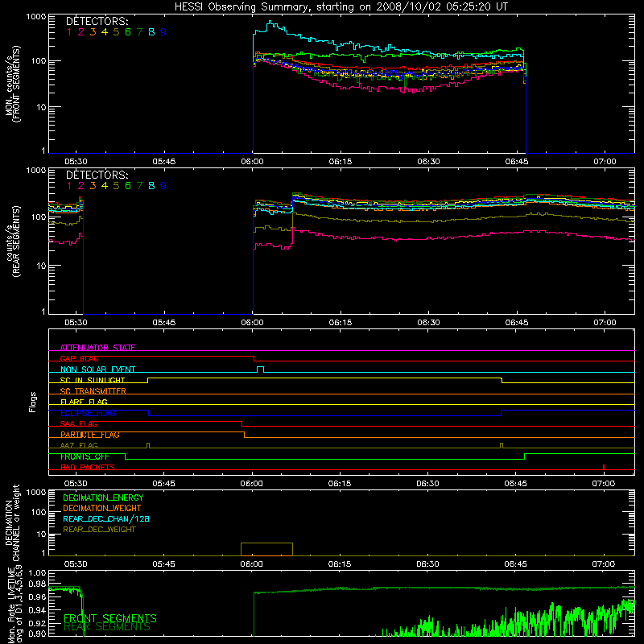Click the SC_TRANSMITTER flag label
644x644 pixels.
click(x=93, y=391)
